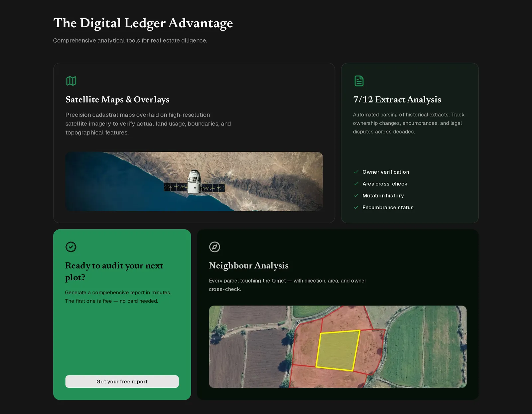Click the Mutation history list item text
532x414 pixels.
[x=383, y=196]
